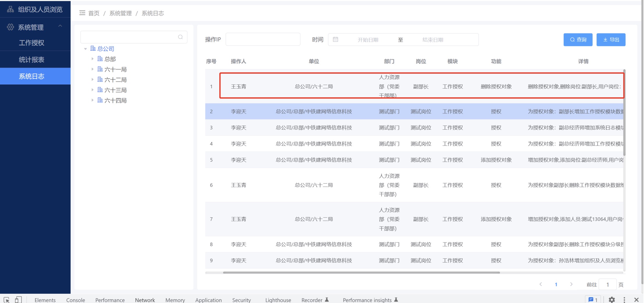Image resolution: width=644 pixels, height=303 pixels.
Task: Go to previous page arrow
Action: coord(541,284)
